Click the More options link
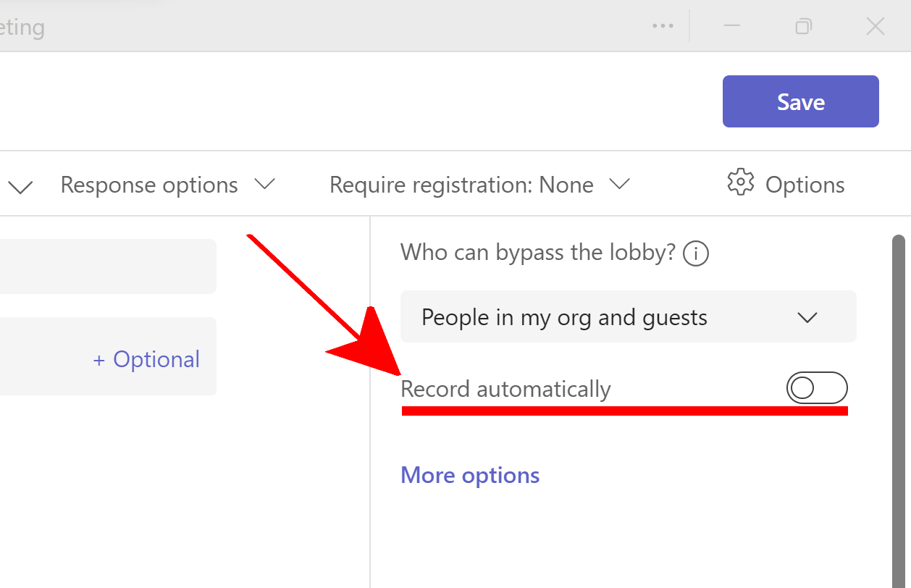 pos(470,475)
